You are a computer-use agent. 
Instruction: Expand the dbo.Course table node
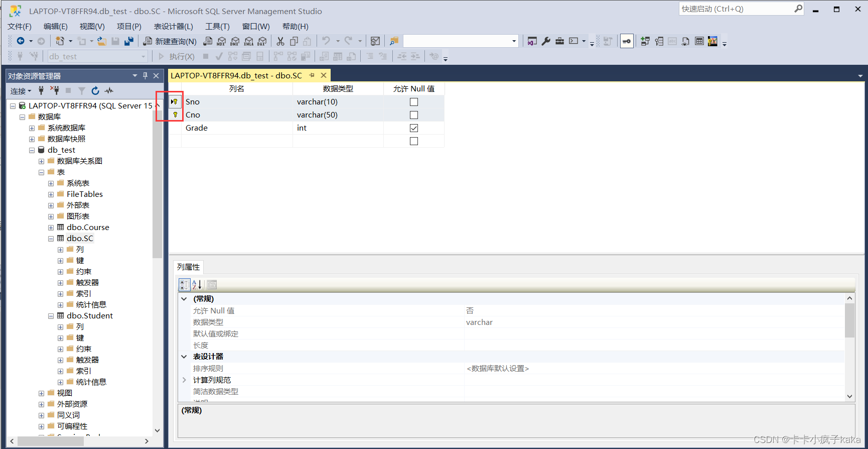[x=51, y=228]
